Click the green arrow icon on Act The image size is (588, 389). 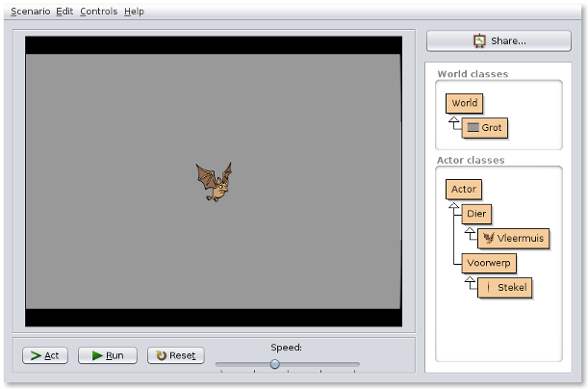pos(36,355)
